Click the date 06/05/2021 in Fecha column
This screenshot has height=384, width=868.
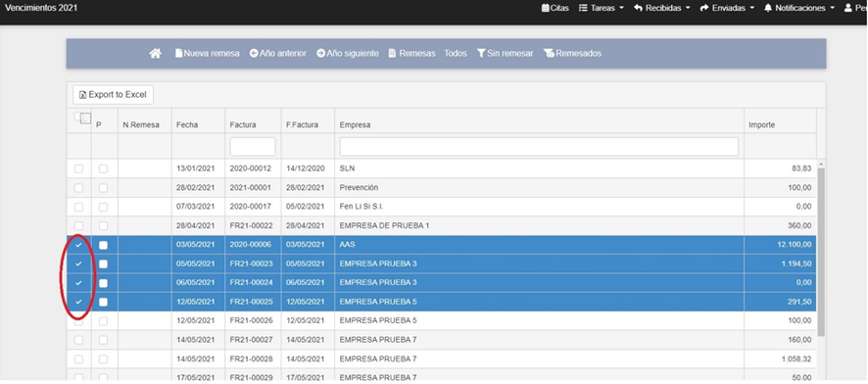[195, 283]
